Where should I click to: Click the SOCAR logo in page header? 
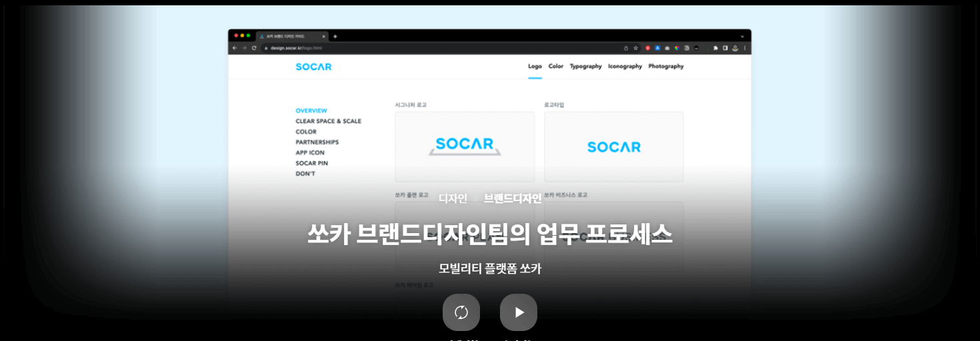[313, 67]
